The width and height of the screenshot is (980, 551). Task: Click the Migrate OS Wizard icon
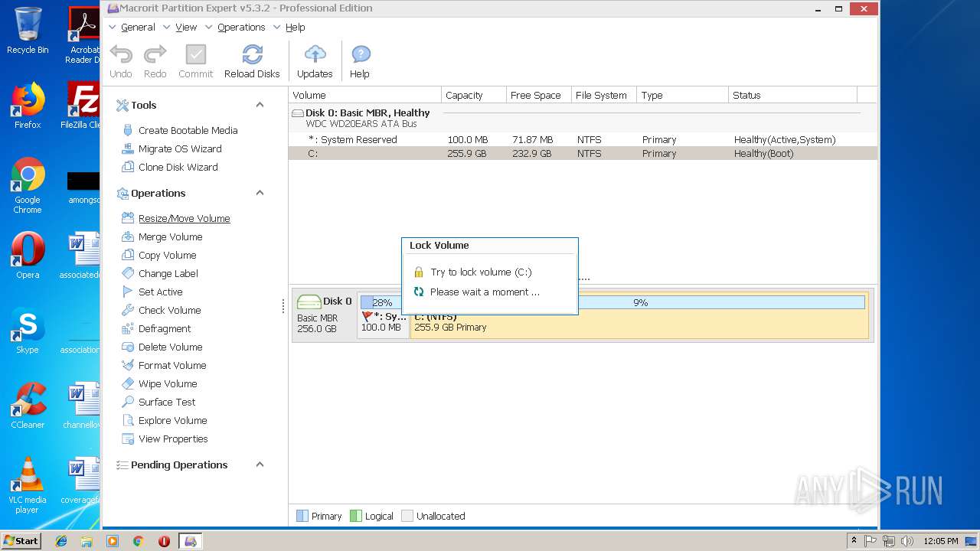tap(128, 148)
